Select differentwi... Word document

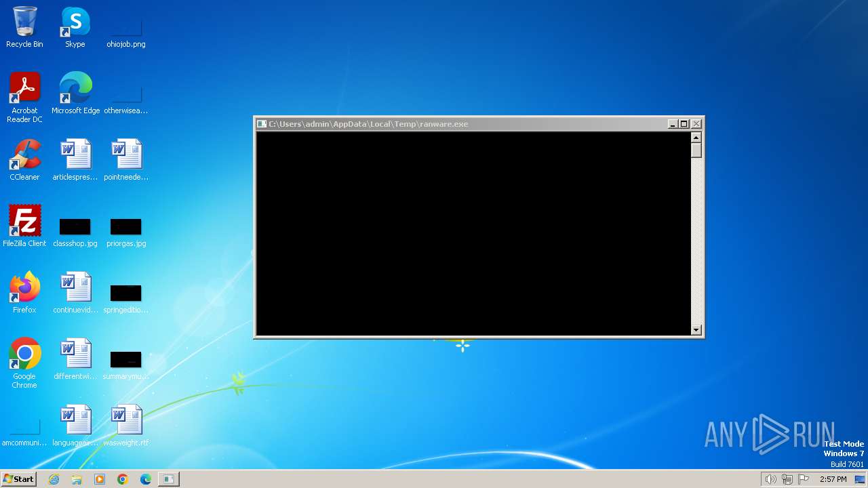75,359
